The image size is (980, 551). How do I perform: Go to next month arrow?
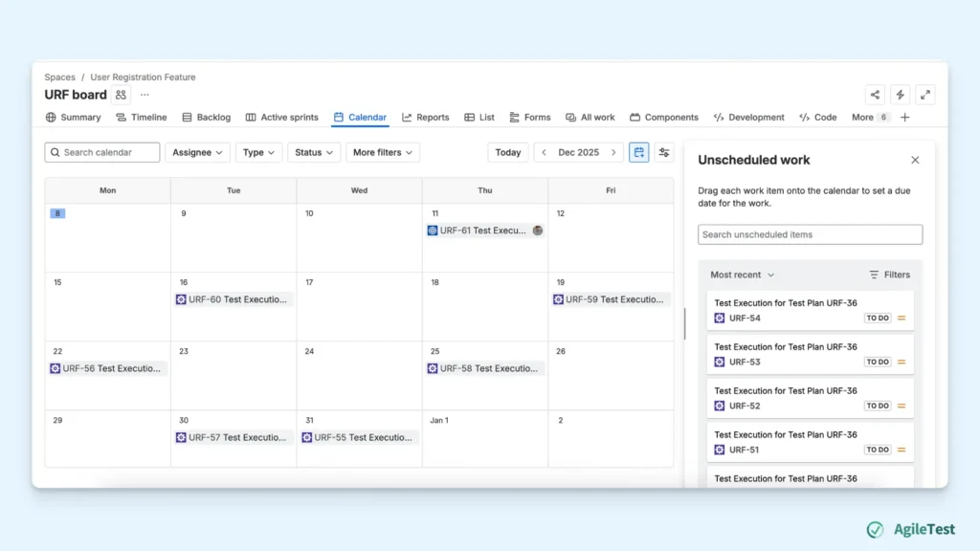tap(613, 152)
